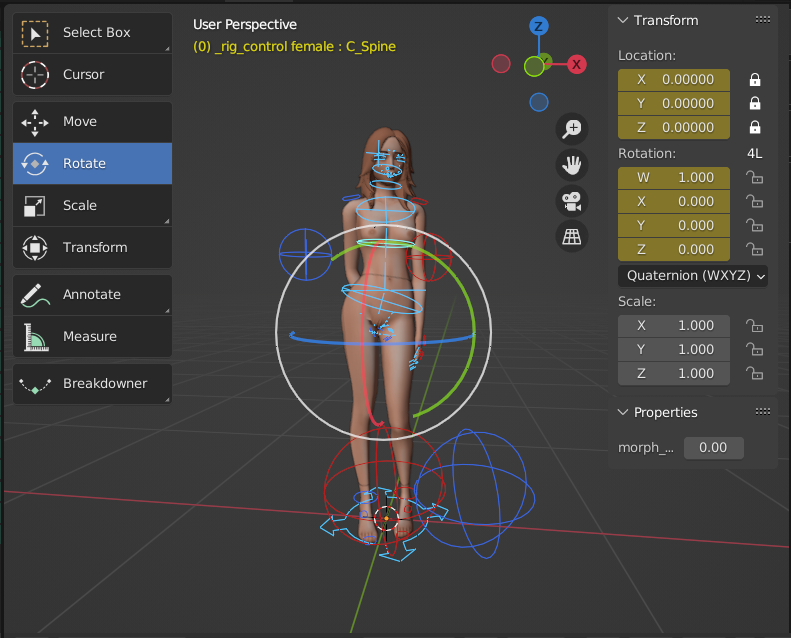Viewport: 791px width, 638px height.
Task: Click the green Y axis gizmo circle
Action: point(534,66)
